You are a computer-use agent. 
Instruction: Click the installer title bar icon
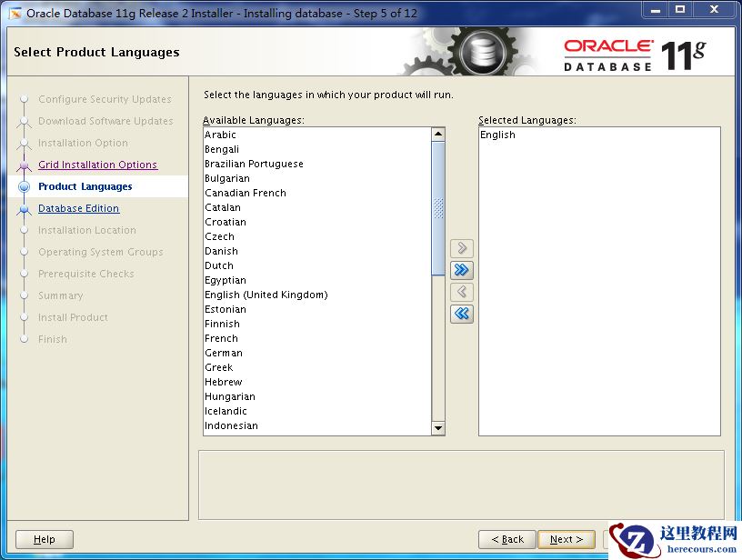[15, 14]
